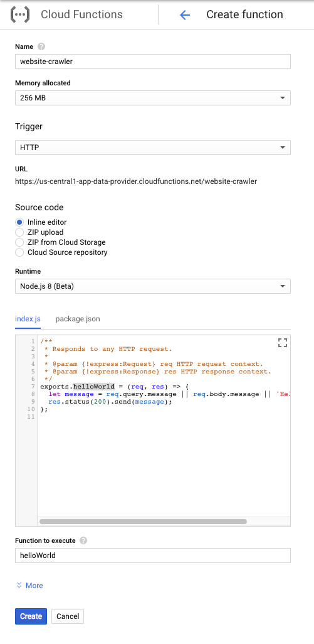The image size is (314, 644).
Task: Expand the code editor to fullscreen
Action: pyautogui.click(x=283, y=343)
